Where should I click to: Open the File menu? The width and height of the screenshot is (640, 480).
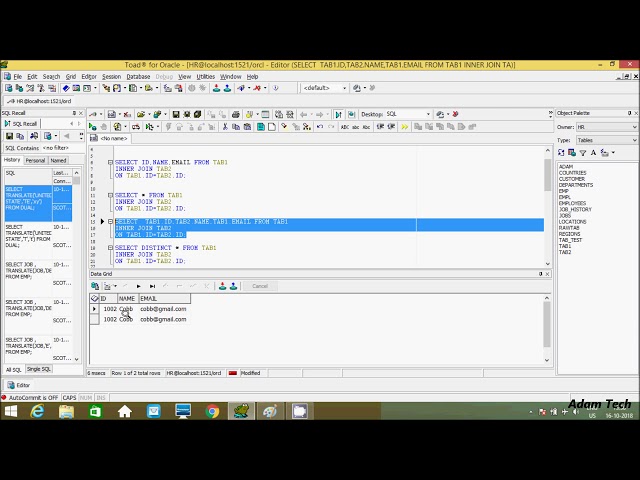(18, 77)
